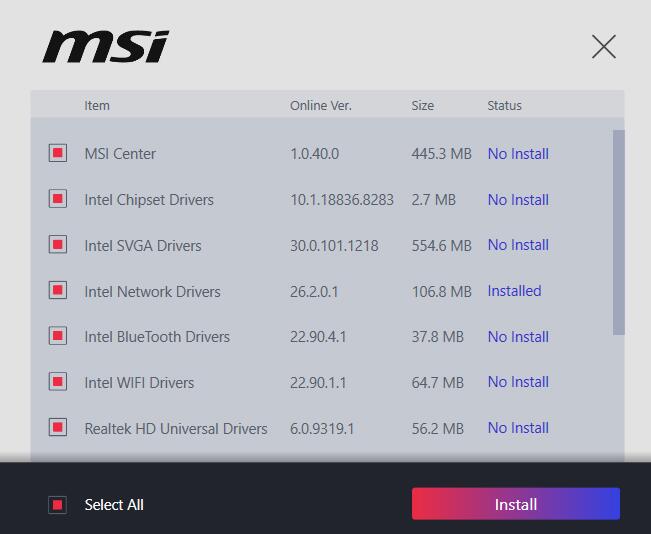Toggle the Intel Chipset Drivers checkbox
The width and height of the screenshot is (651, 534).
pyautogui.click(x=58, y=199)
